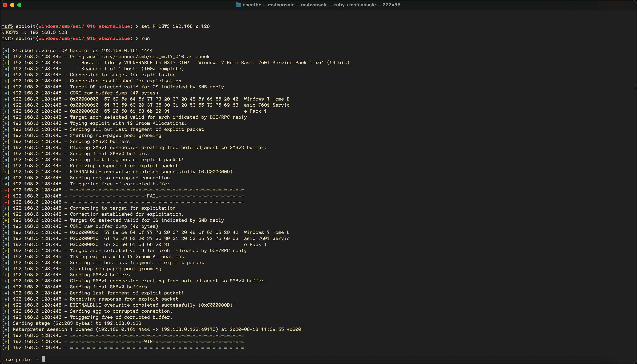This screenshot has height=364, width=637.
Task: Click the line 'set RHOSTS 192.168.0.128'
Action: [175, 26]
